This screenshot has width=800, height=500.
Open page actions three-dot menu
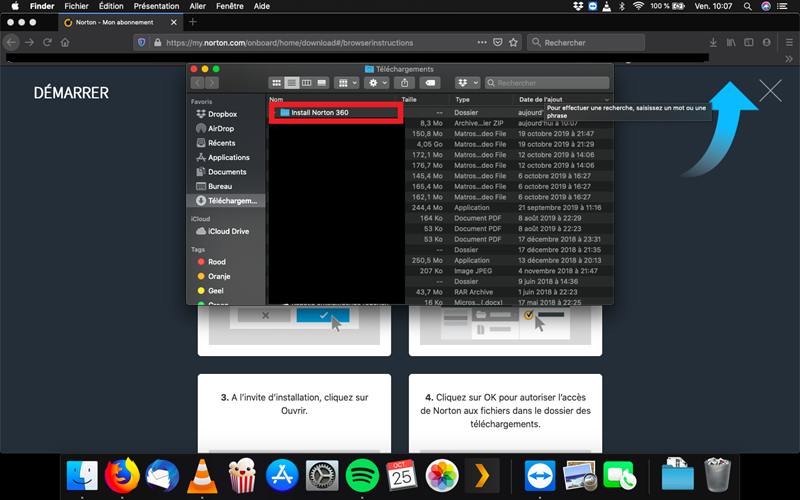point(482,42)
